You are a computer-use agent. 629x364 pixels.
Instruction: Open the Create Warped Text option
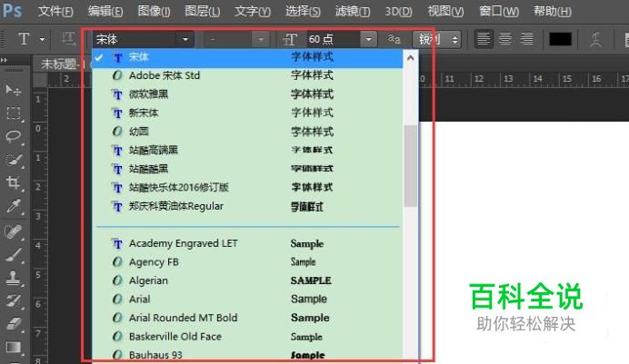click(x=595, y=39)
